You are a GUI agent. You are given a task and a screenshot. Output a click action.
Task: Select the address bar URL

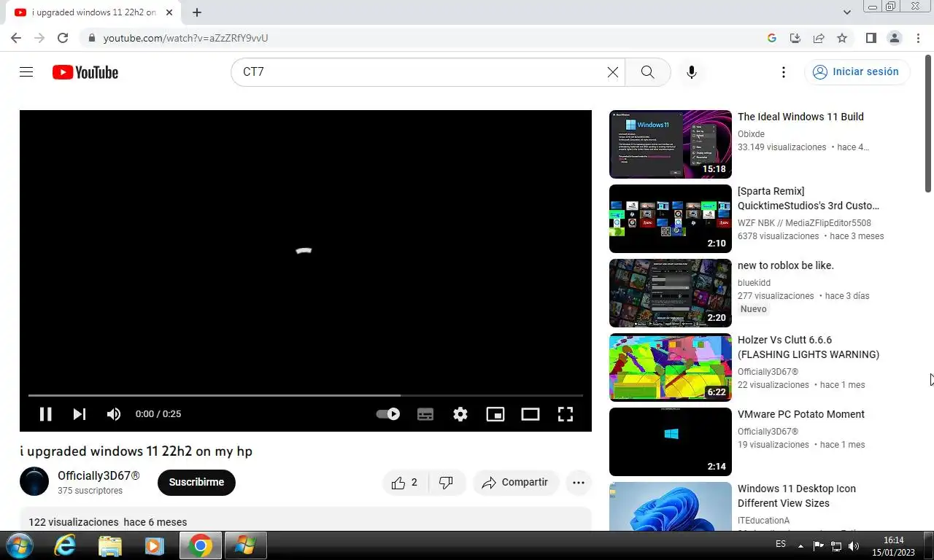tap(186, 38)
